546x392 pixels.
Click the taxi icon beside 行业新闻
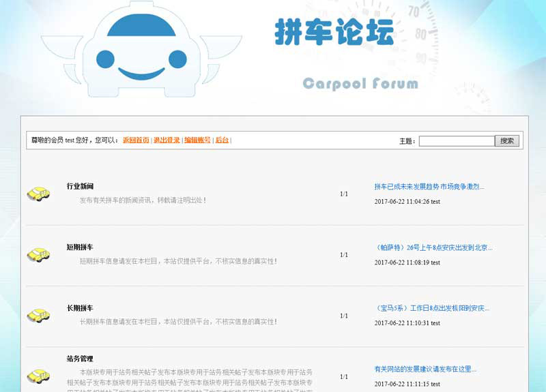point(38,194)
